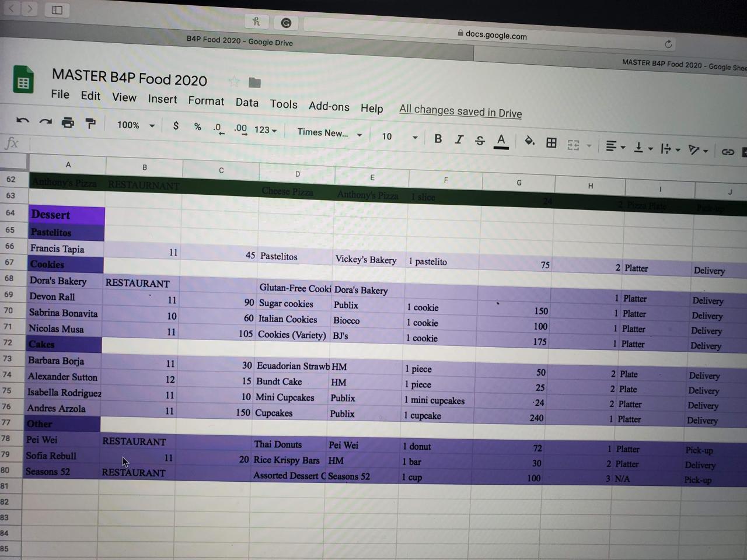
Task: Pick a text color
Action: tap(501, 141)
